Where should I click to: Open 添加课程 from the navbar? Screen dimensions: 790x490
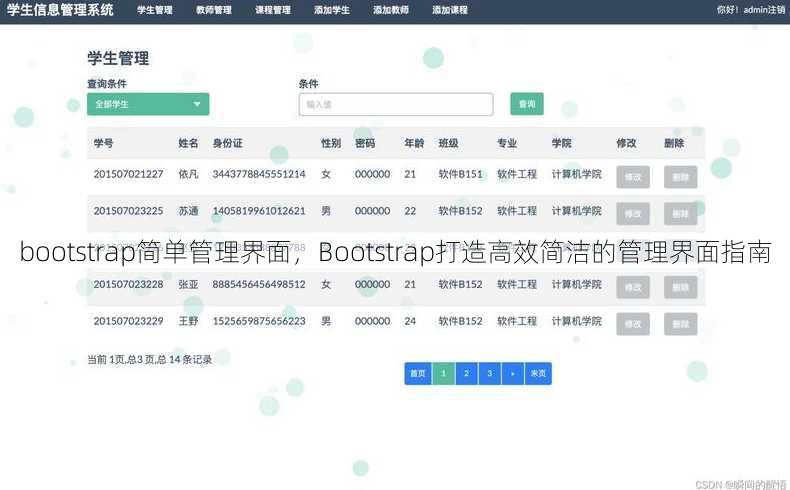click(x=449, y=10)
